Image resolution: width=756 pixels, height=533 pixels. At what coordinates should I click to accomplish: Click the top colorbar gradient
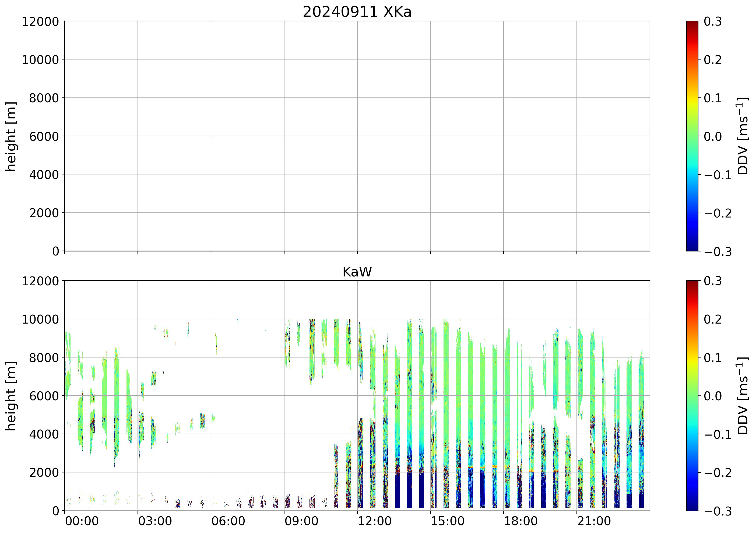(692, 136)
